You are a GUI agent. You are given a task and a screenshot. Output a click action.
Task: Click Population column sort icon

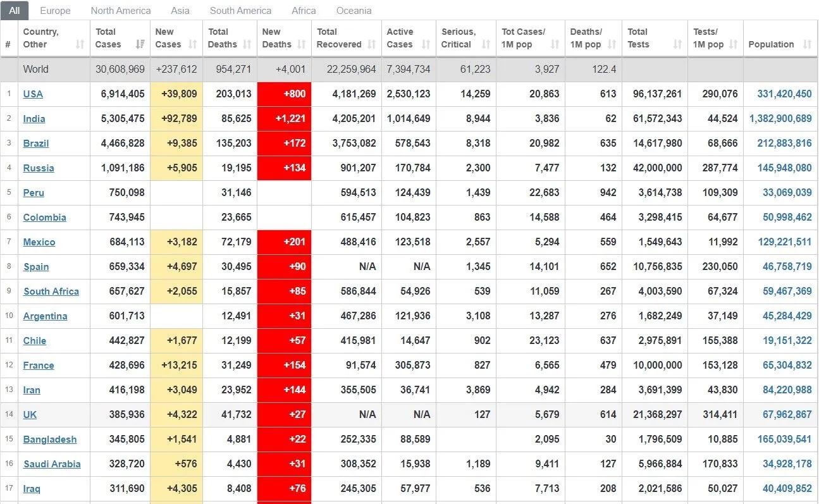[807, 44]
